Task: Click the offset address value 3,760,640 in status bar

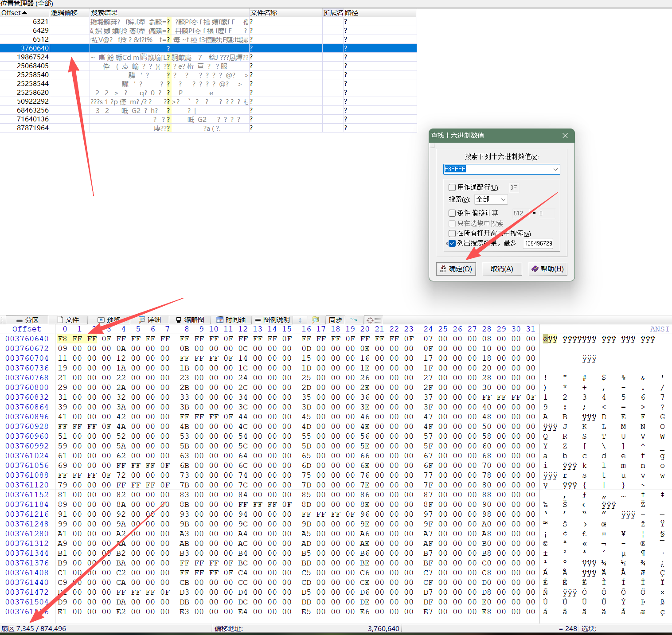Action: coord(383,629)
